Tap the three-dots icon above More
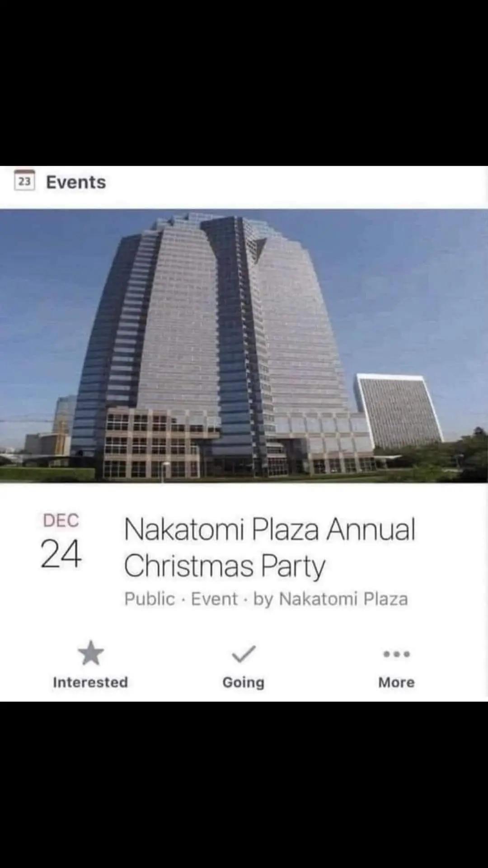The height and width of the screenshot is (868, 488). tap(396, 654)
